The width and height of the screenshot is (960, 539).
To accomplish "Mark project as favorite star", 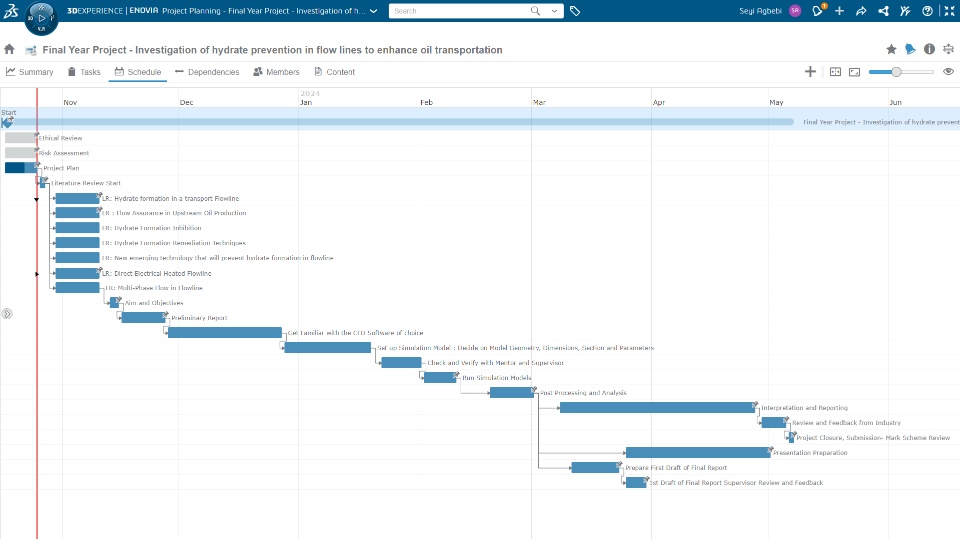I will click(891, 49).
